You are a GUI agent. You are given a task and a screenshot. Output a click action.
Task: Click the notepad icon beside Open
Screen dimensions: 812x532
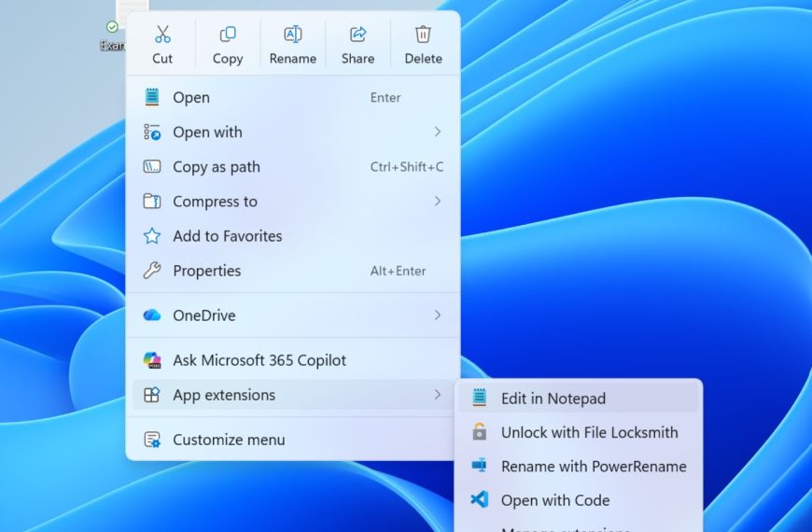(152, 97)
